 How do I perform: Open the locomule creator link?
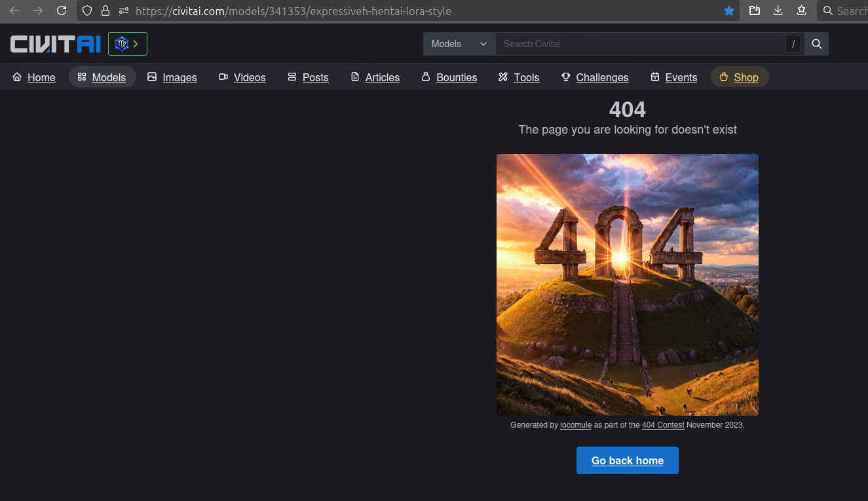pos(576,425)
